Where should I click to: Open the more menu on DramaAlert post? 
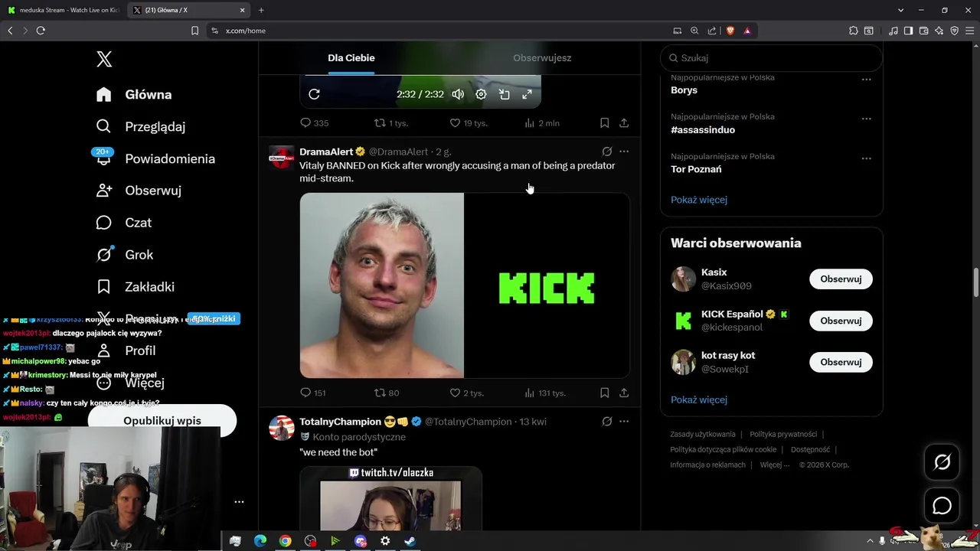624,152
